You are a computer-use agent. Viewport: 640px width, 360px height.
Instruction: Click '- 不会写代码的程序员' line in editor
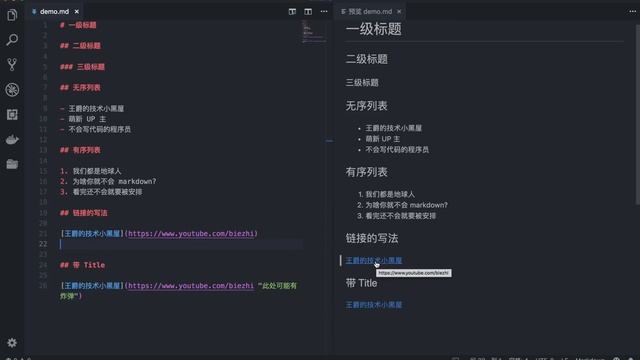(x=95, y=129)
